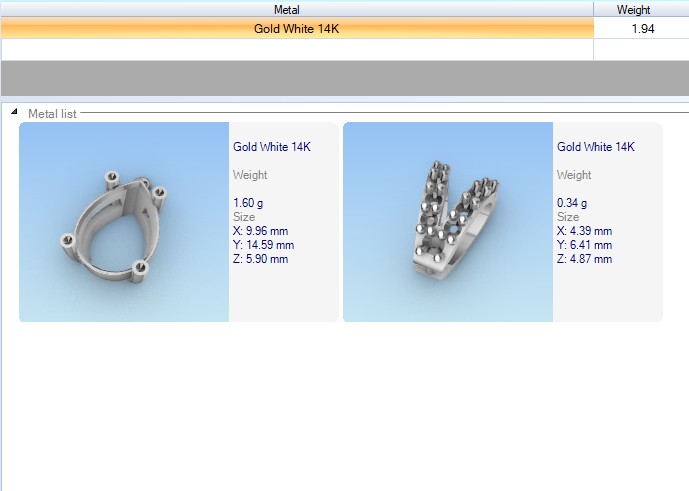Click Gold White 14K title of pear setting
Viewport: 689px width, 491px height.
[x=272, y=147]
